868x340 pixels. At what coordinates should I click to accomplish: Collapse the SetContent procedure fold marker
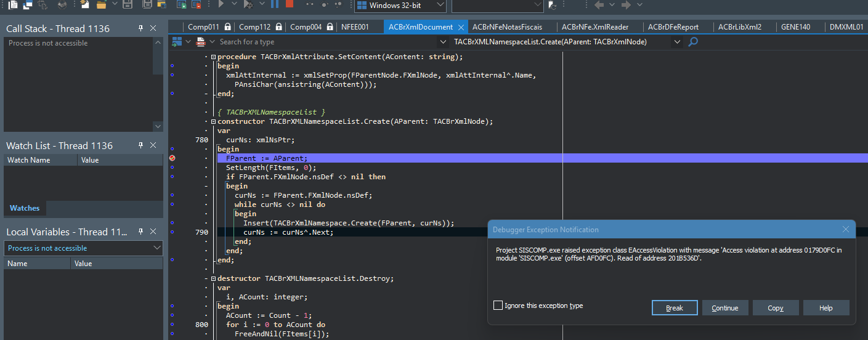point(213,57)
